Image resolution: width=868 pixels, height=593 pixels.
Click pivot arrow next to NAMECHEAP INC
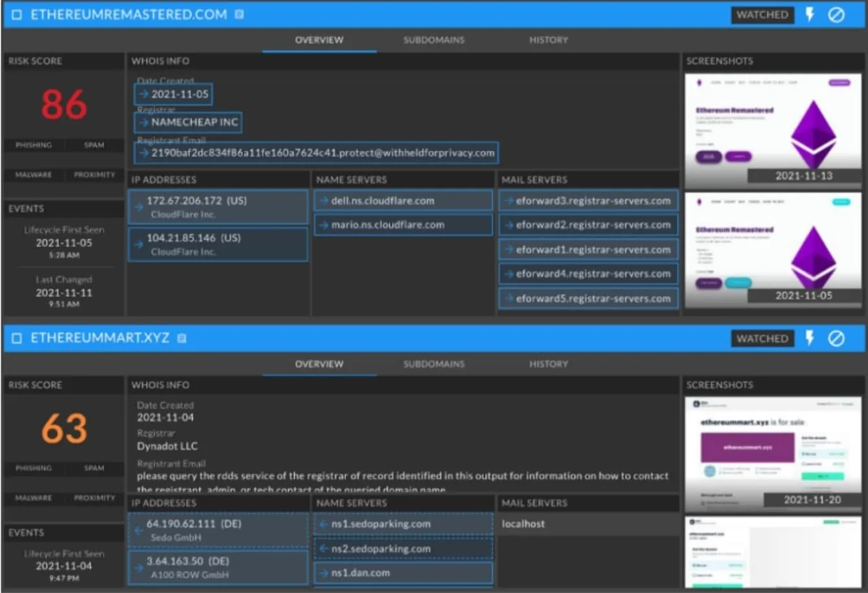[x=143, y=122]
